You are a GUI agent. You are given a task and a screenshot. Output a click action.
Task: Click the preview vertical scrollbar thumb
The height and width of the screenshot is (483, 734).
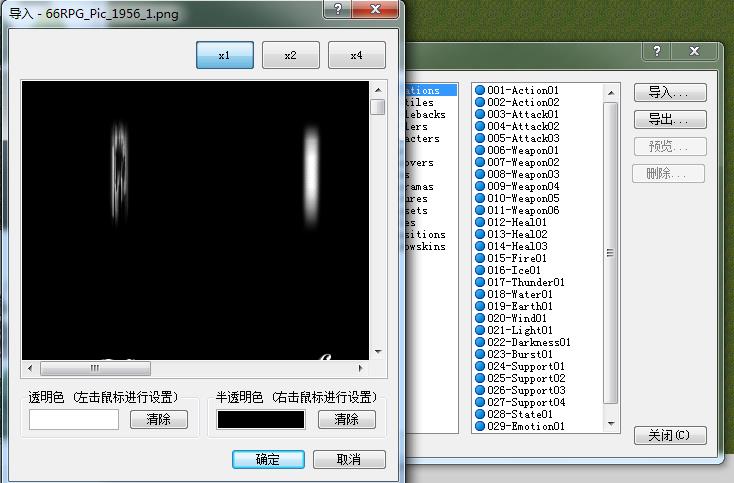378,107
